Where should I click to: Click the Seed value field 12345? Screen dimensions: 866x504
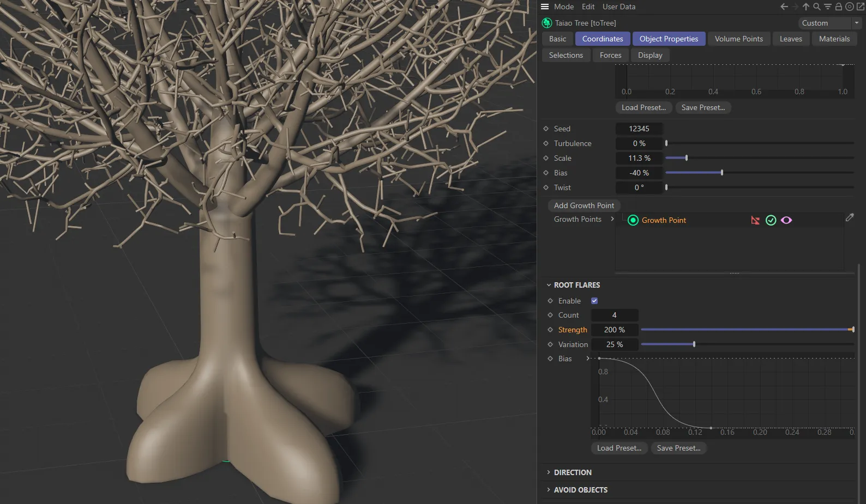click(639, 129)
